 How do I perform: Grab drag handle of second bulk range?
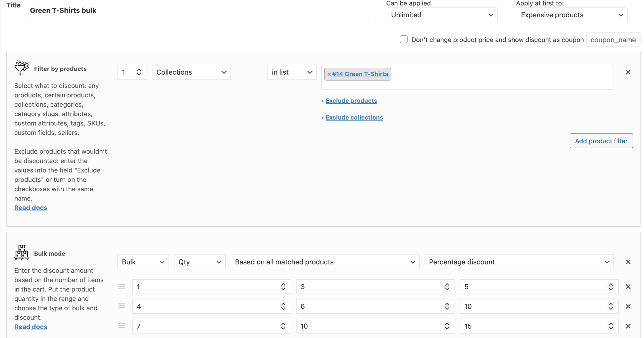[122, 306]
